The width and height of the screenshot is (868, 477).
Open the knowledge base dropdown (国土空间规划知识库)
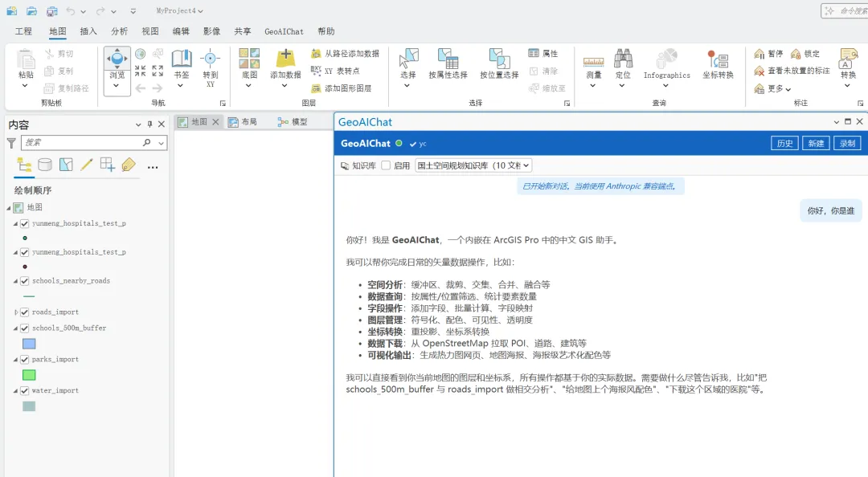click(473, 165)
